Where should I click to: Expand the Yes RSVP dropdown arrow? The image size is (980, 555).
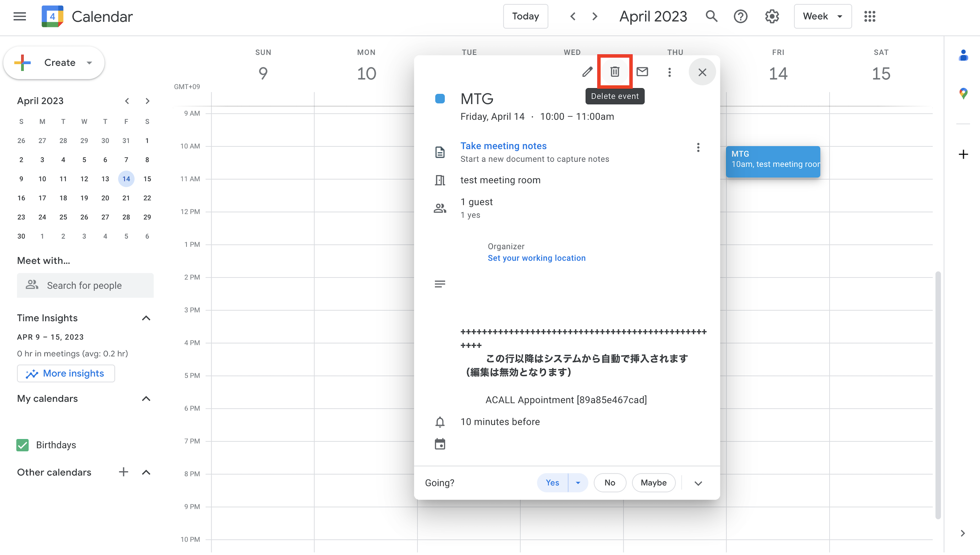click(578, 483)
